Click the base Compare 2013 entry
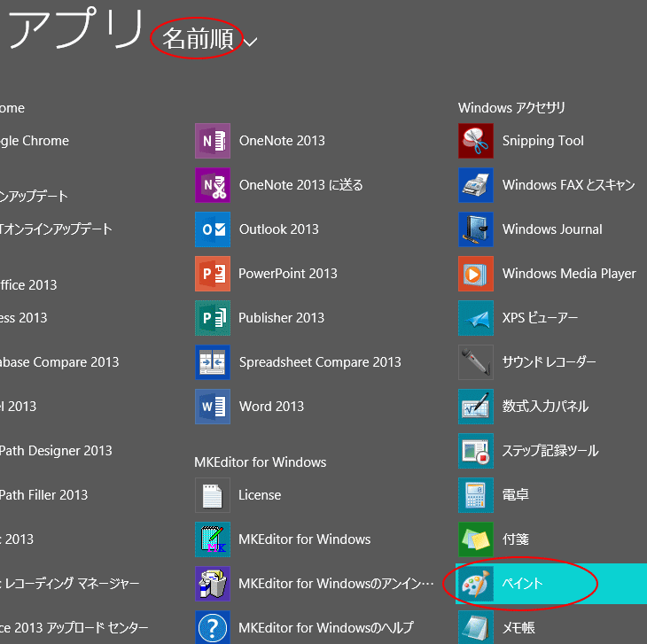Screen dimensions: 647x644 click(x=59, y=362)
